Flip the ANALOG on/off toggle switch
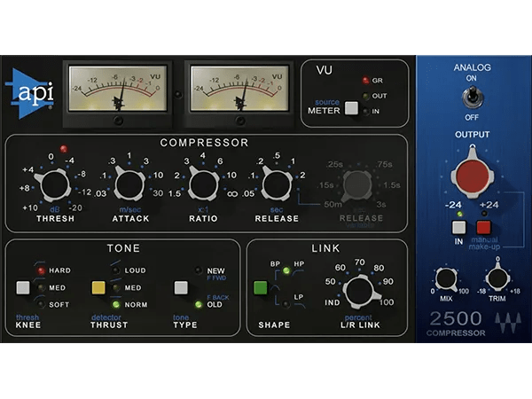The height and width of the screenshot is (399, 532). [x=472, y=98]
